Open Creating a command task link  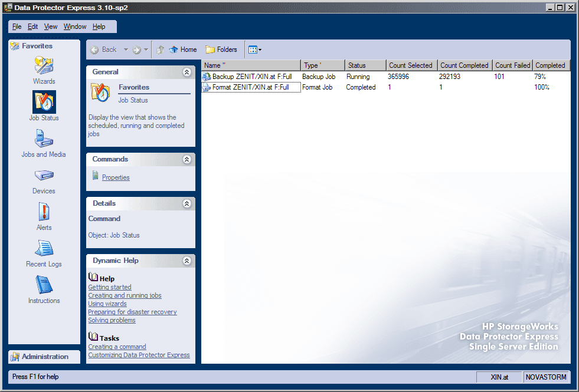(117, 347)
